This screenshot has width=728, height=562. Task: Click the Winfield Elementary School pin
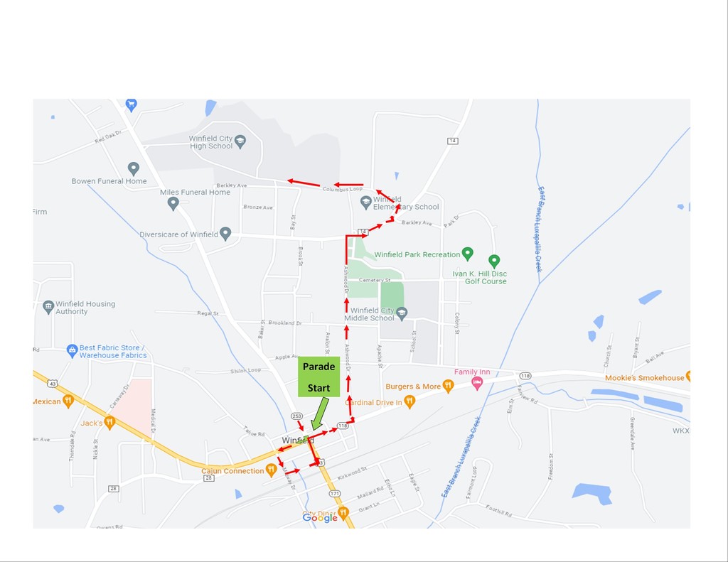pyautogui.click(x=366, y=202)
